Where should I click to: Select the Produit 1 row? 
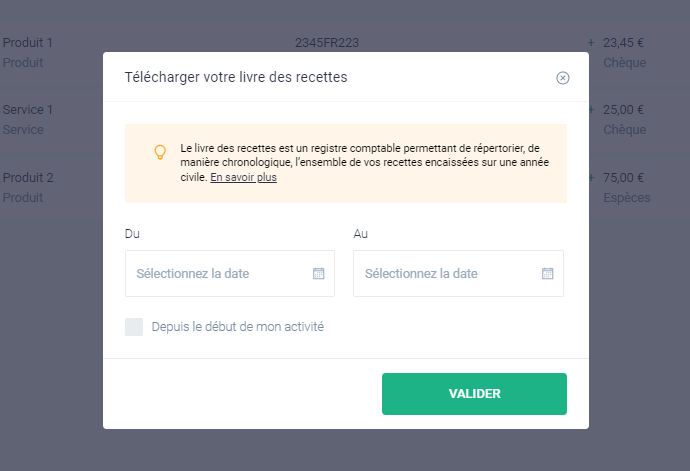coord(28,43)
